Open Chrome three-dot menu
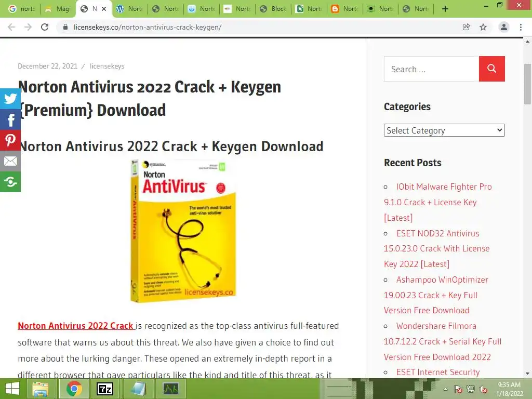532x399 pixels. [x=521, y=27]
